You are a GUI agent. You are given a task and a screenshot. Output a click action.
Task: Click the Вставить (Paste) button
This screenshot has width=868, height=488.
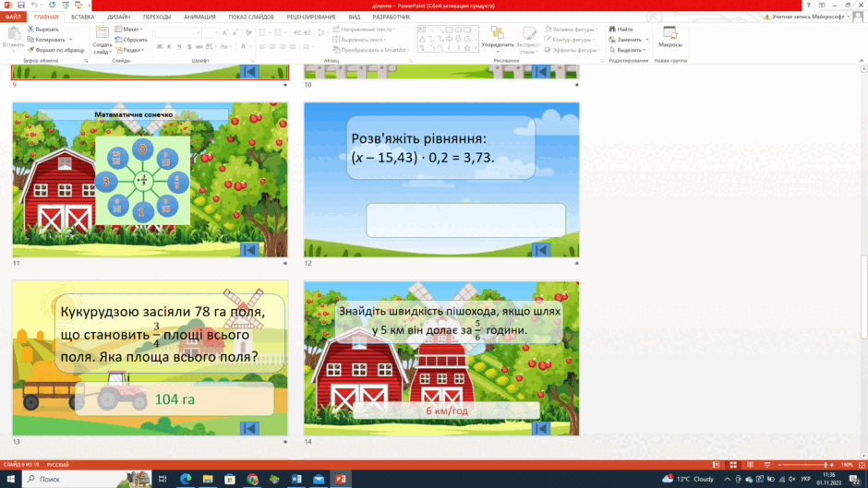[x=13, y=37]
